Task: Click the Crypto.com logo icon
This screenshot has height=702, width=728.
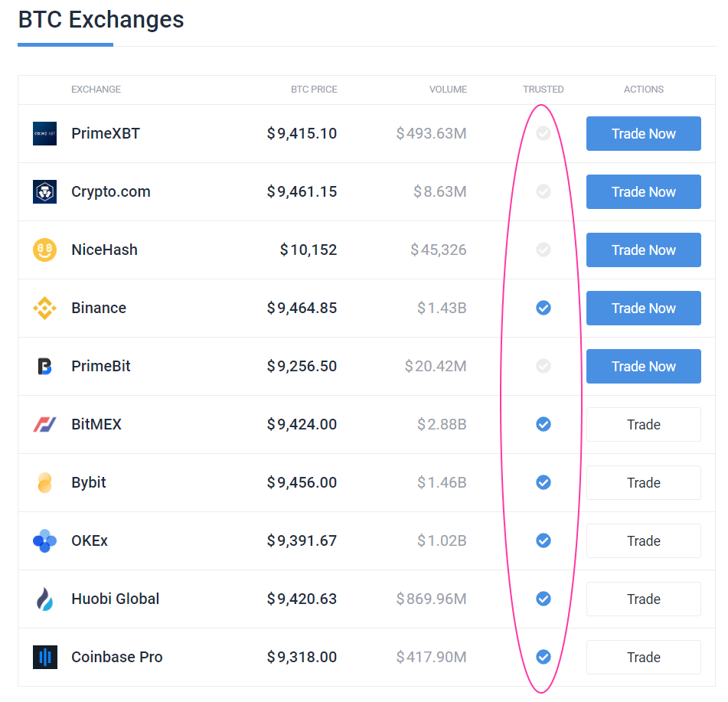Action: click(x=44, y=191)
